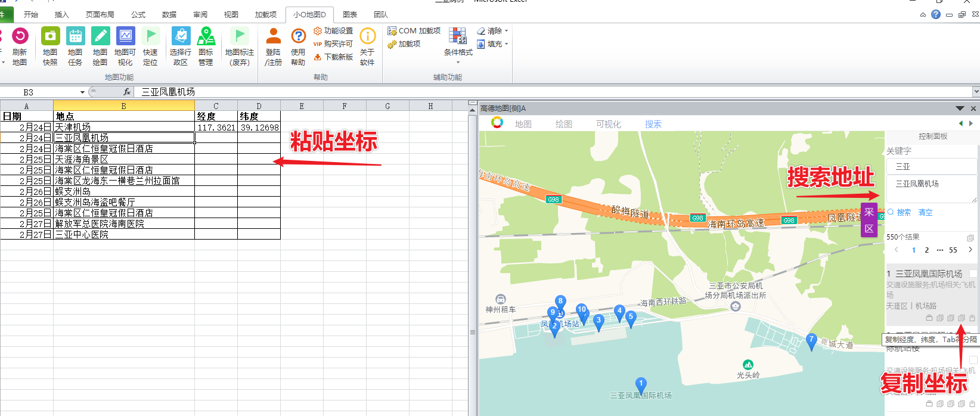Click the 清空 clear link
This screenshot has width=980, height=416.
[x=925, y=212]
